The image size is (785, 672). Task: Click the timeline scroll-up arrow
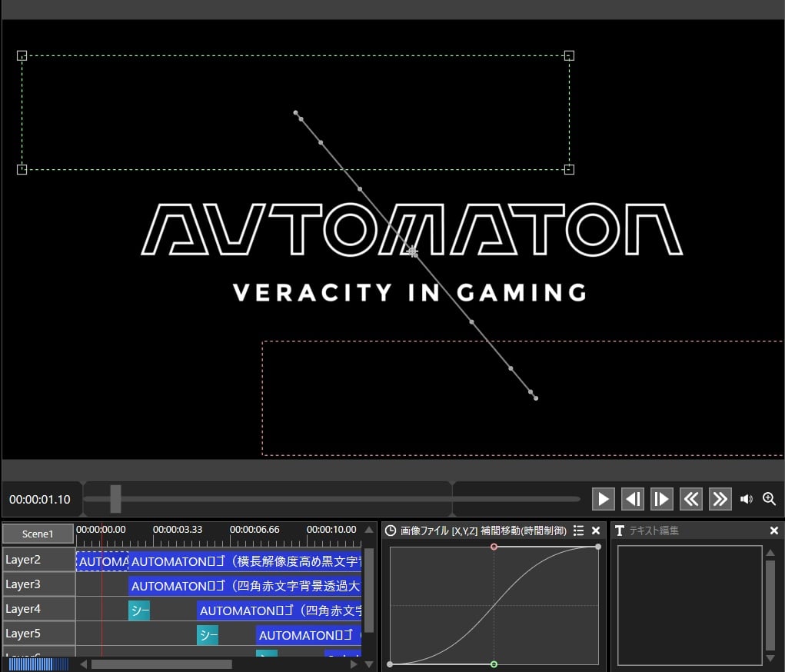coord(369,530)
